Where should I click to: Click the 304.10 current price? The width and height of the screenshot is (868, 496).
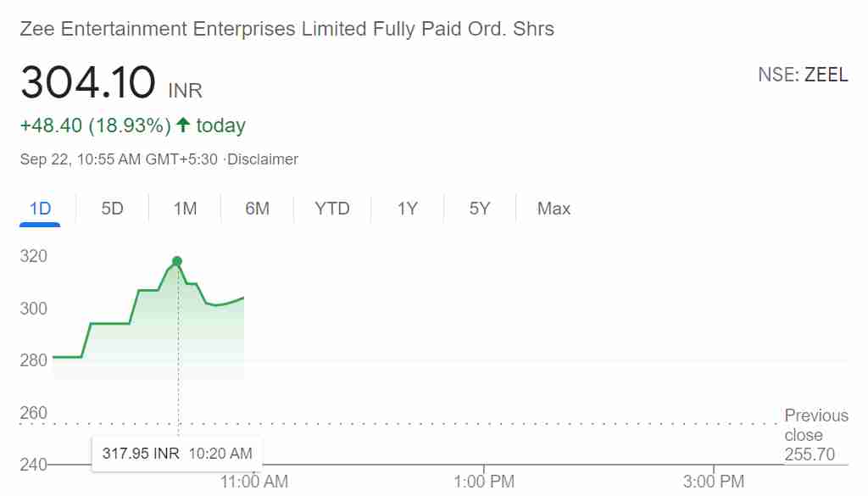(88, 82)
